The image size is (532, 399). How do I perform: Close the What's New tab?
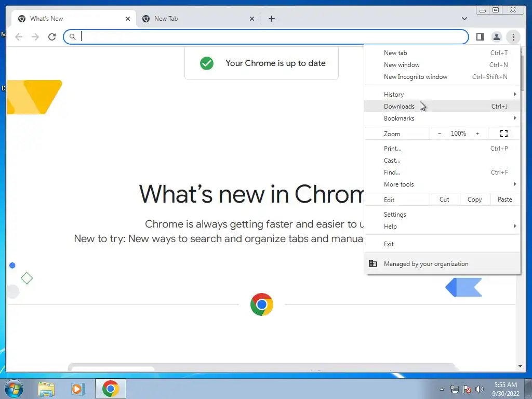pos(128,19)
